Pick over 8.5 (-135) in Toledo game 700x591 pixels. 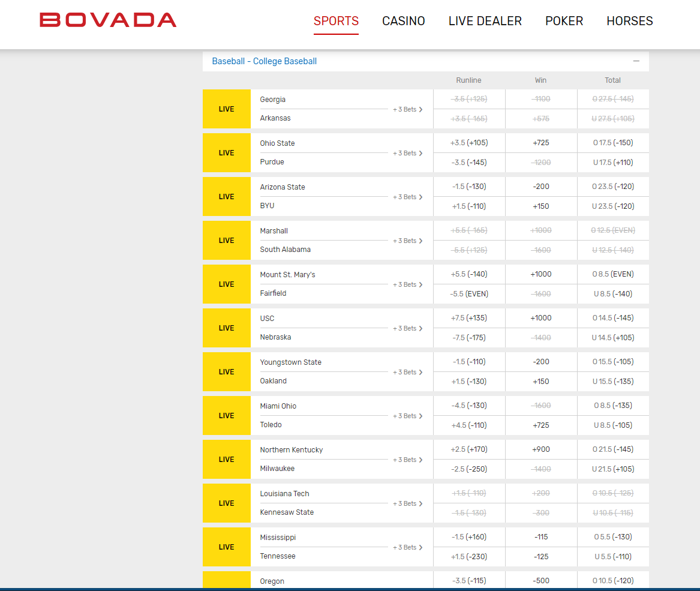pos(613,406)
